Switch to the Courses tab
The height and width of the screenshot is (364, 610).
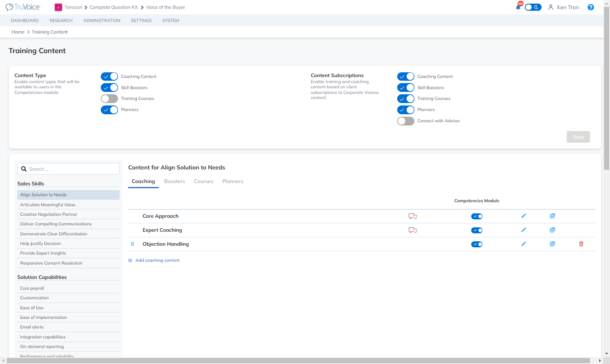204,181
